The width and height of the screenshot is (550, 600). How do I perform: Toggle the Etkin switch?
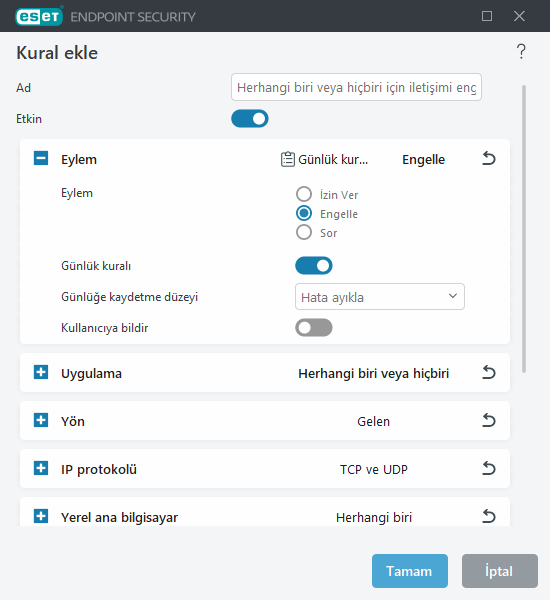[x=250, y=119]
